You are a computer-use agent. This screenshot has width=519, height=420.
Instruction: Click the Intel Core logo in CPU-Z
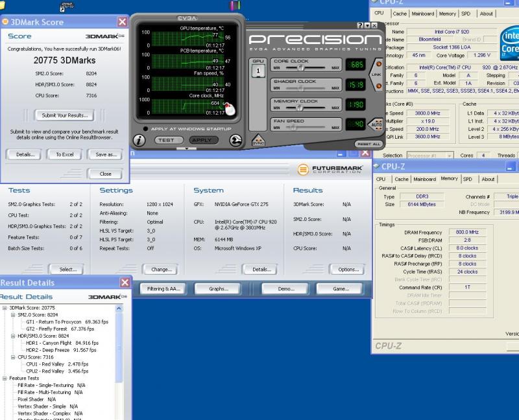click(x=509, y=43)
